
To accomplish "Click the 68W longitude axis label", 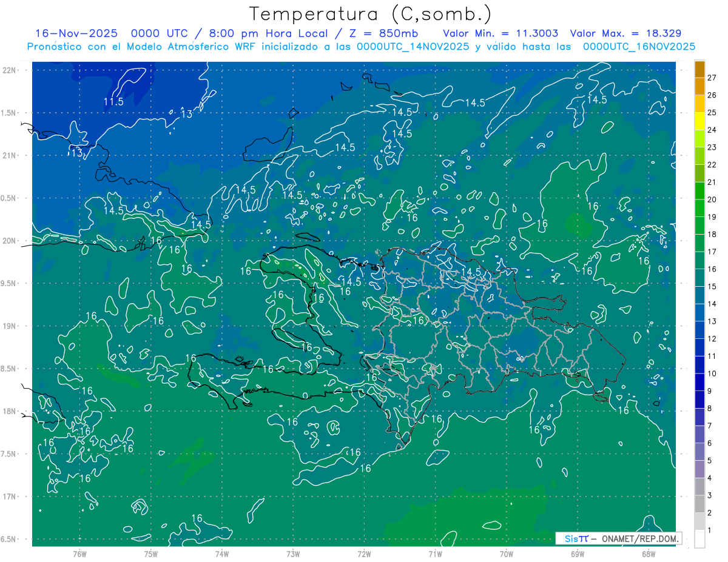I will coord(649,554).
